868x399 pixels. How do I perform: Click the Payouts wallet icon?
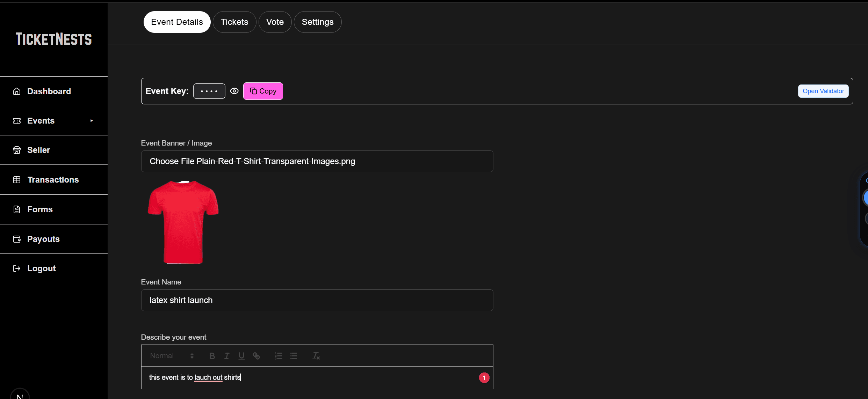(17, 239)
